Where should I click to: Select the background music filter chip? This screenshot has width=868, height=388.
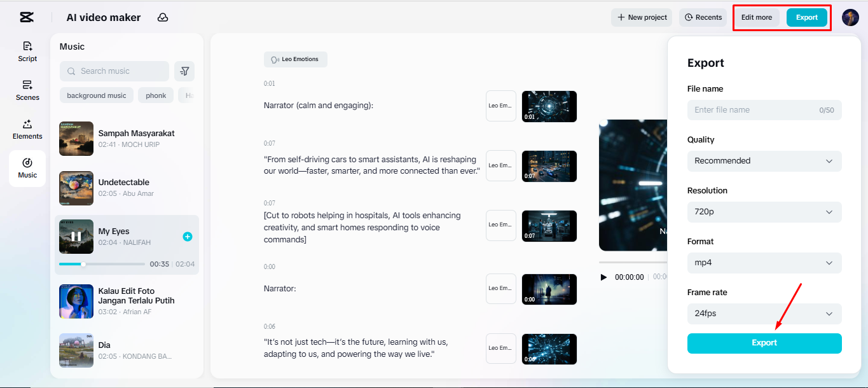coord(96,95)
